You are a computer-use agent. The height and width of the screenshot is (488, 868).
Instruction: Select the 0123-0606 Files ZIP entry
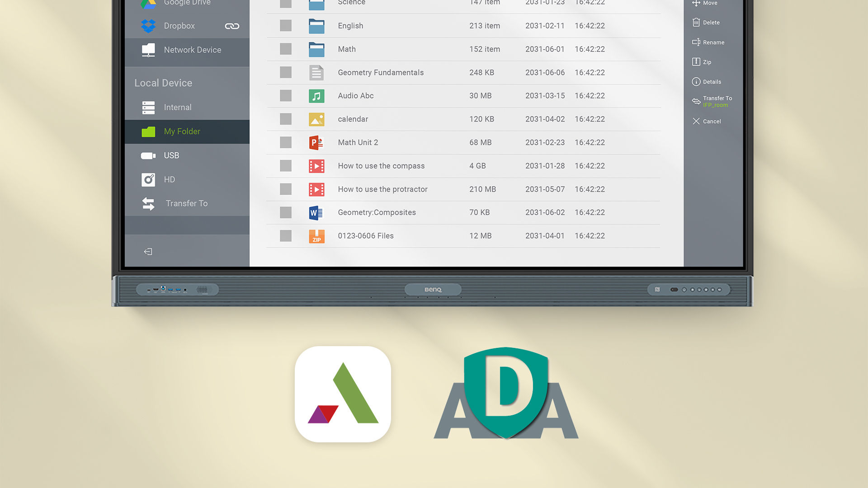click(365, 235)
